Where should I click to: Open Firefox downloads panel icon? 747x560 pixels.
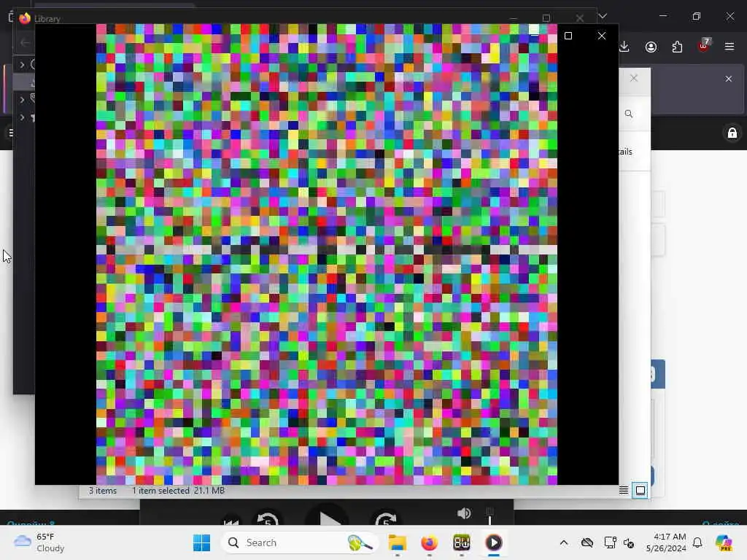[x=624, y=47]
